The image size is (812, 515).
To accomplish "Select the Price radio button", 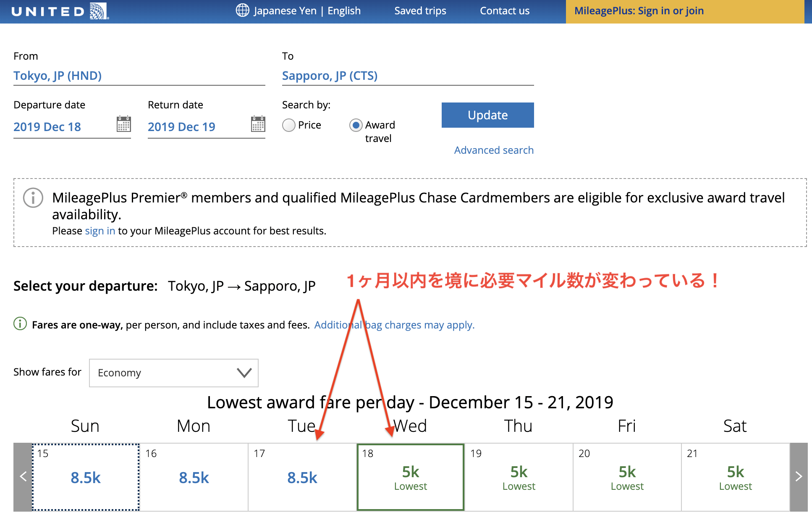I will point(289,125).
